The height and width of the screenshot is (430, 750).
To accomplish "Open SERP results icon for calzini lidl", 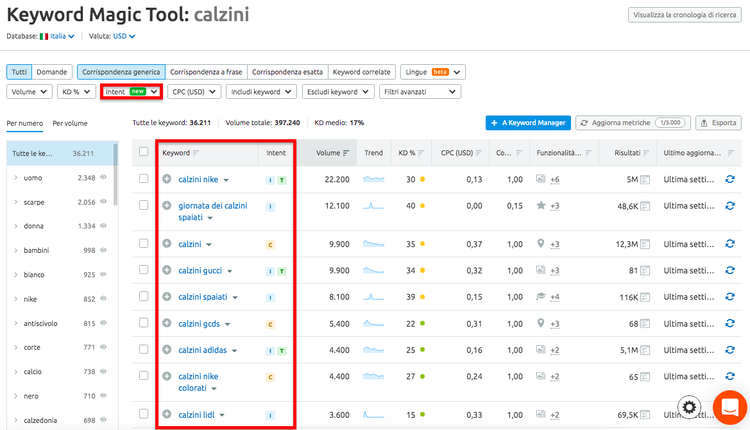I will (645, 415).
